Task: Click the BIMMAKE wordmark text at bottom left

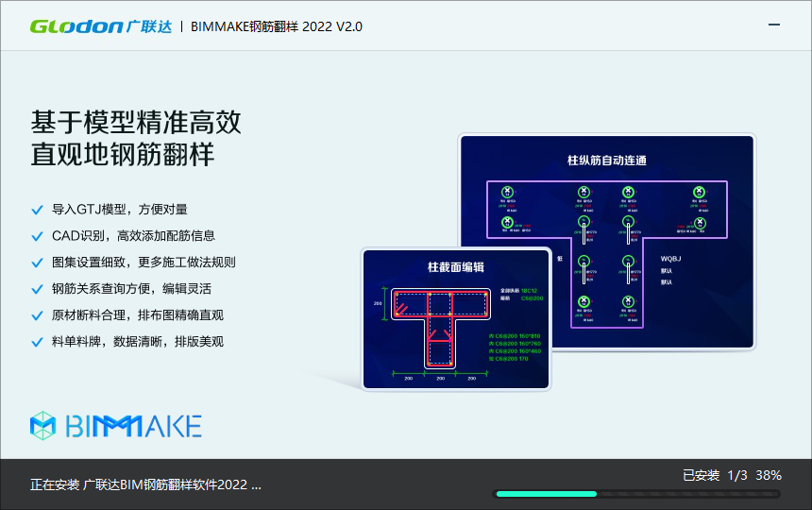Action: (134, 426)
